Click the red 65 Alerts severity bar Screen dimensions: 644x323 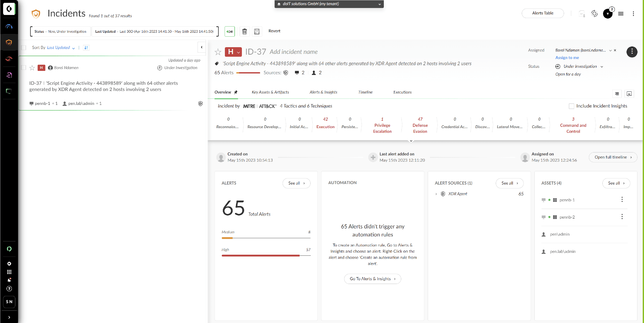click(248, 73)
